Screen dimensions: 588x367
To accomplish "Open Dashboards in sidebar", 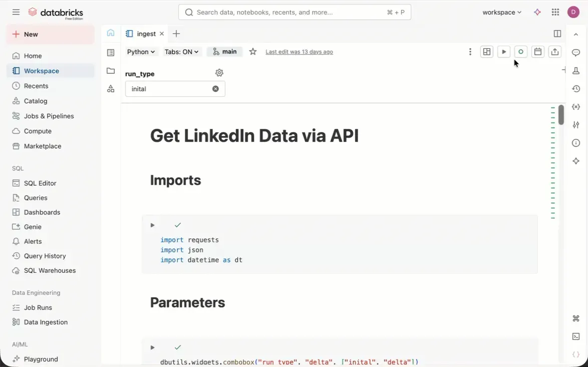I will tap(51, 213).
